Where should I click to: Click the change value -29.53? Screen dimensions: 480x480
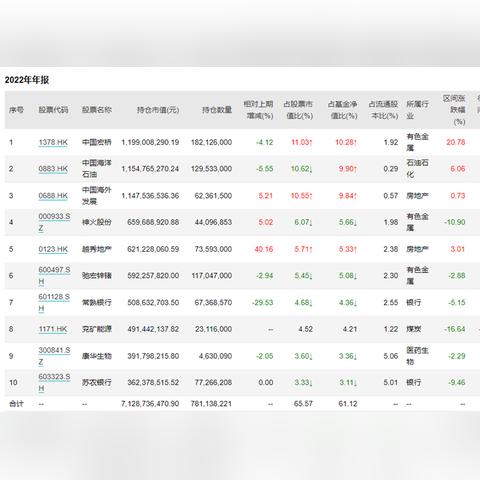tap(262, 303)
